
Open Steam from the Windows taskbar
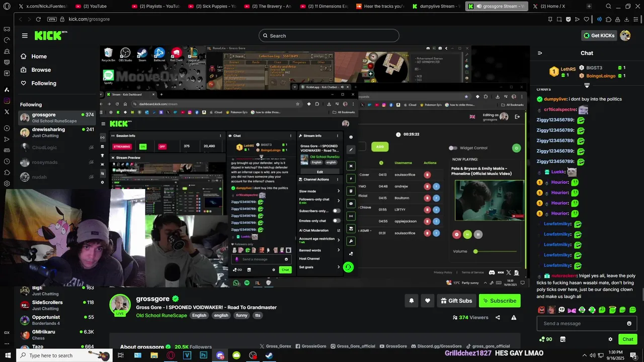269,355
